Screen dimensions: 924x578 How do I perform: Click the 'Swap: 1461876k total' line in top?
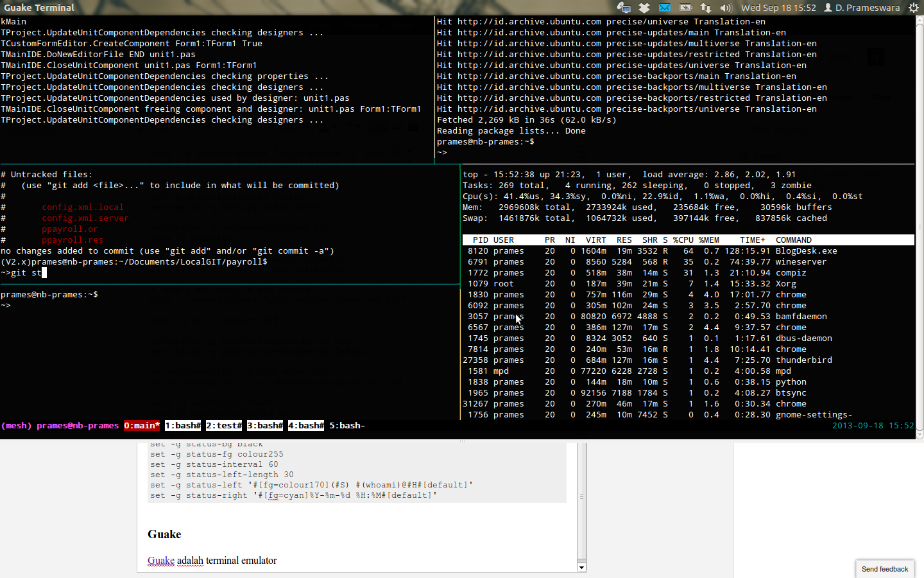click(645, 218)
